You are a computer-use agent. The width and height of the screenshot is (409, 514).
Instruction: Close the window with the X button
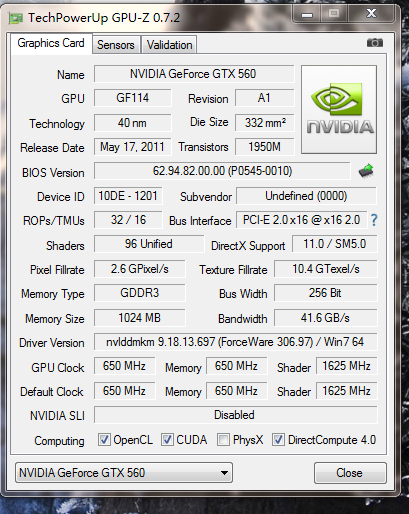pyautogui.click(x=372, y=14)
